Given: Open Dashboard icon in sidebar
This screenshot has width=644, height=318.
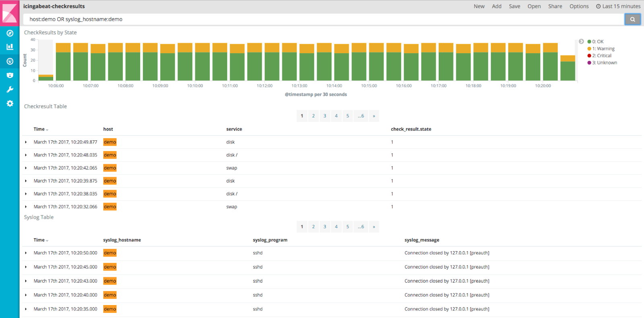Looking at the screenshot, I should click(x=10, y=61).
